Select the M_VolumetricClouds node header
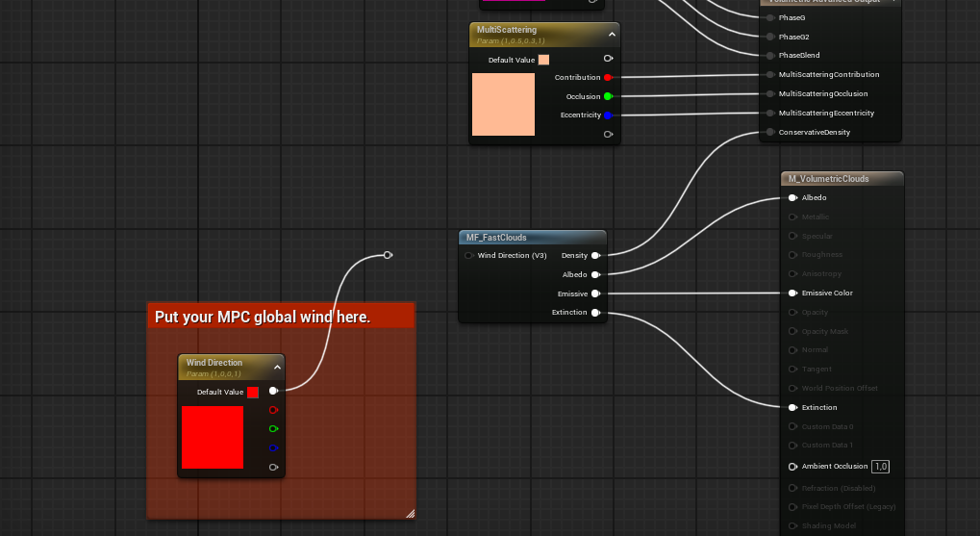The image size is (980, 536). click(842, 178)
